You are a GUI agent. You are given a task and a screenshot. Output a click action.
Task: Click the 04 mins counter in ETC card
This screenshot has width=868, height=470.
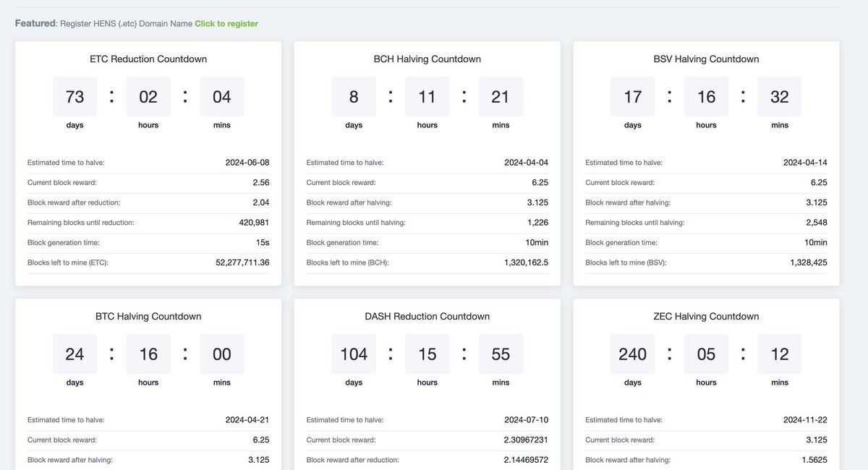[222, 96]
